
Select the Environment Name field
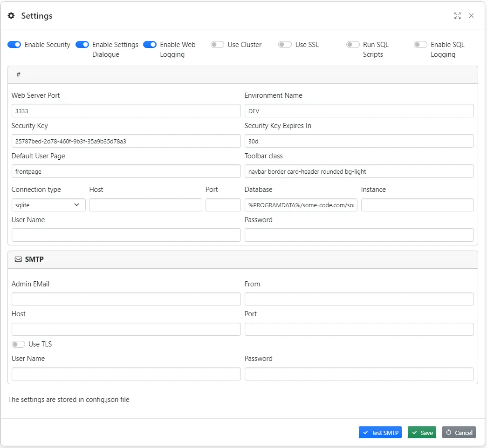point(359,111)
